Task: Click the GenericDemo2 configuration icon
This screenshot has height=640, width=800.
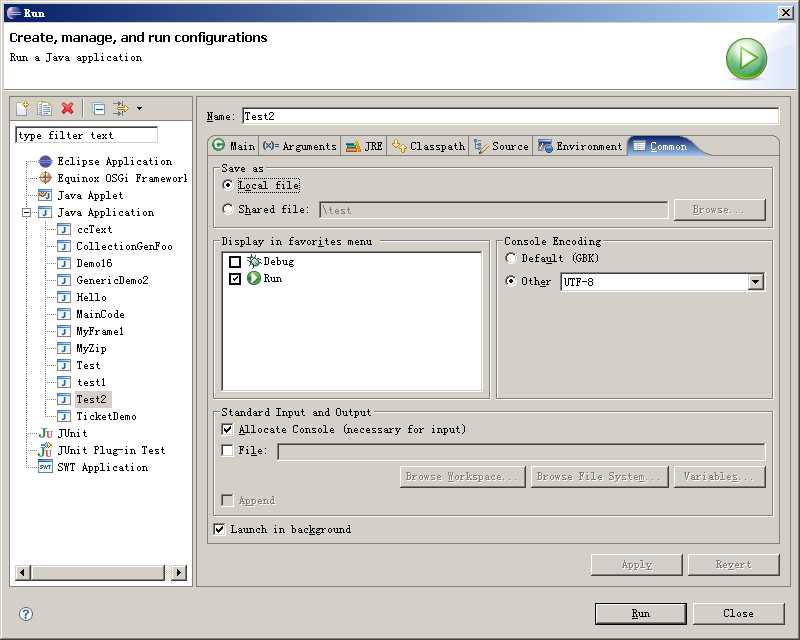Action: [x=64, y=280]
